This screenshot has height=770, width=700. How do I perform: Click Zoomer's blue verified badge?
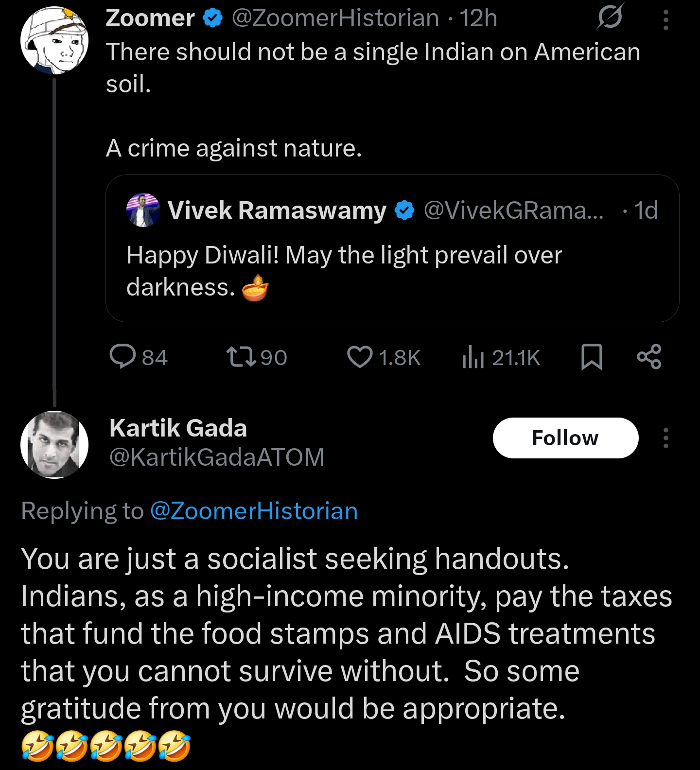(212, 18)
